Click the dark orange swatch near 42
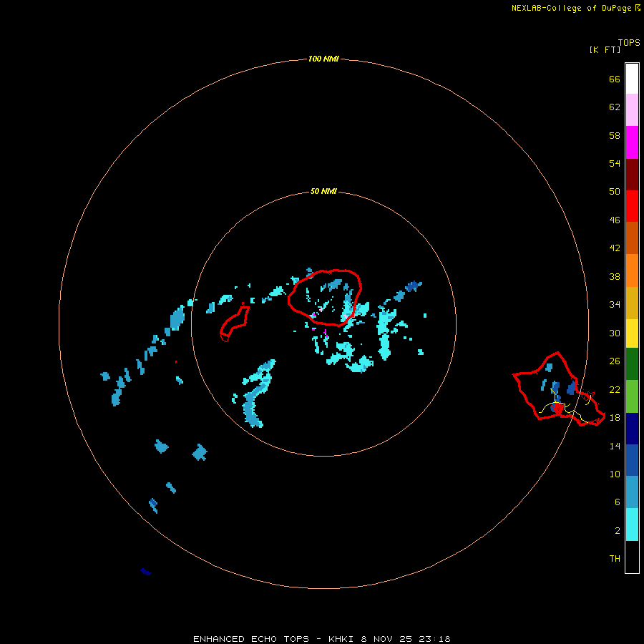 coord(632,238)
